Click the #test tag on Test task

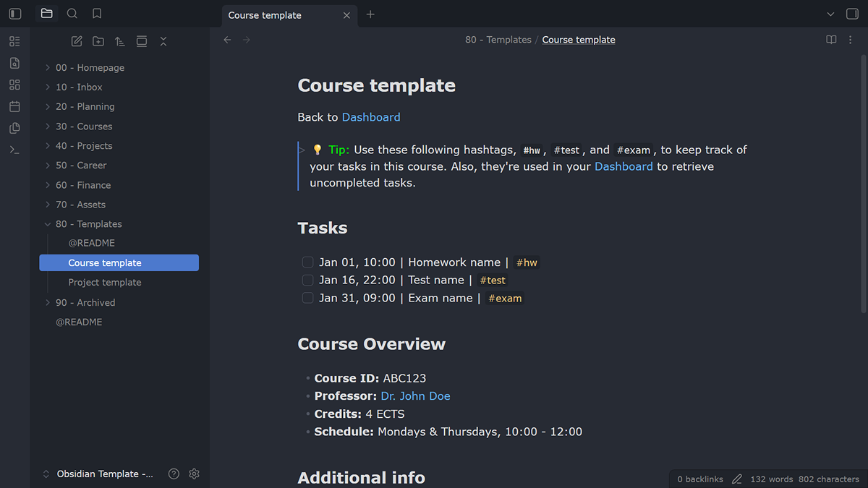point(492,281)
